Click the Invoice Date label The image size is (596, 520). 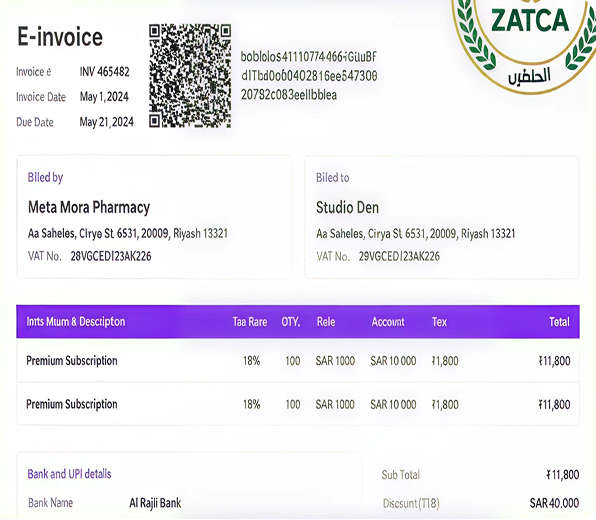point(41,97)
